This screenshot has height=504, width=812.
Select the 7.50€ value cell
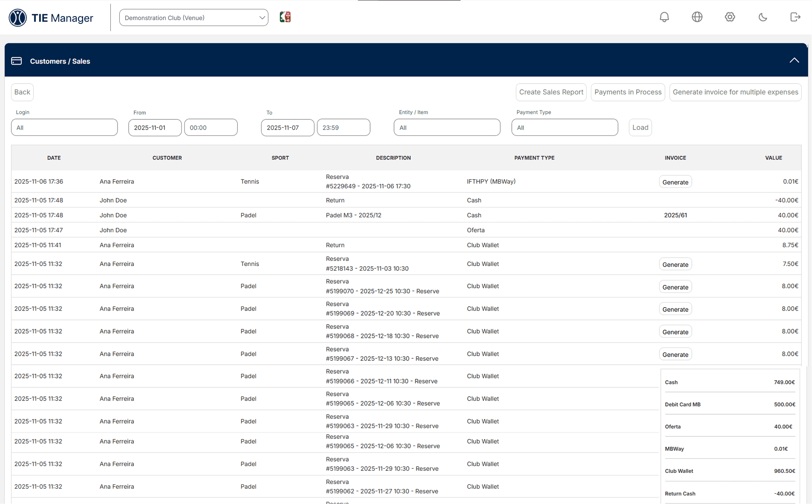[x=790, y=264]
